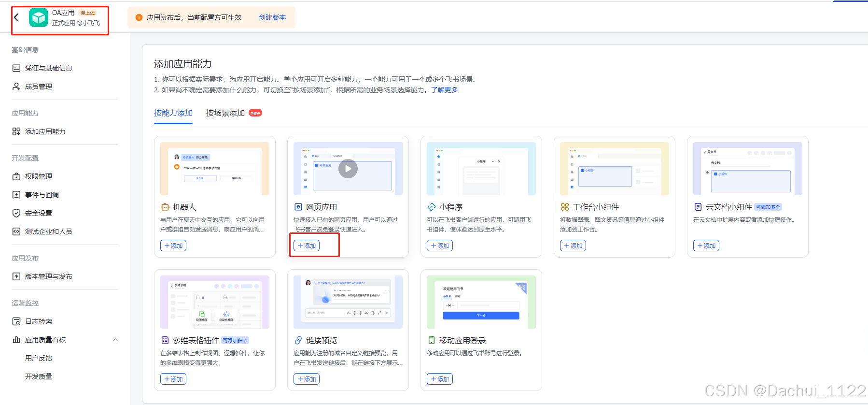Click the 多维表格插件 preview thumbnail
This screenshot has height=405, width=868.
pos(215,302)
